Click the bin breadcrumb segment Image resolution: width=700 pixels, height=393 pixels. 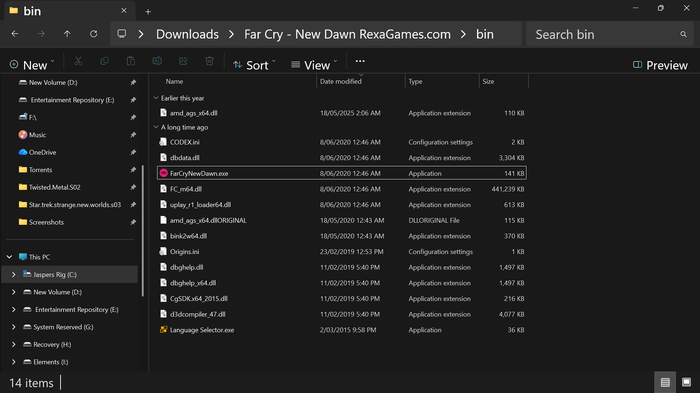[x=485, y=34]
